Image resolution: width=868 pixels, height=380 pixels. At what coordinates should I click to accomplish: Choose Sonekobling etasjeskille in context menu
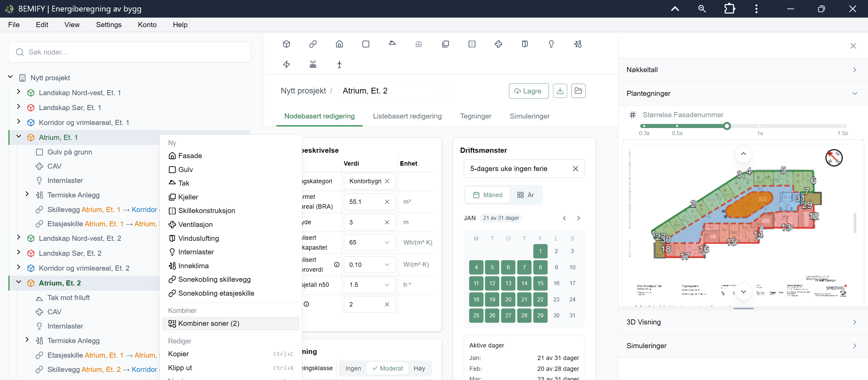click(x=231, y=293)
